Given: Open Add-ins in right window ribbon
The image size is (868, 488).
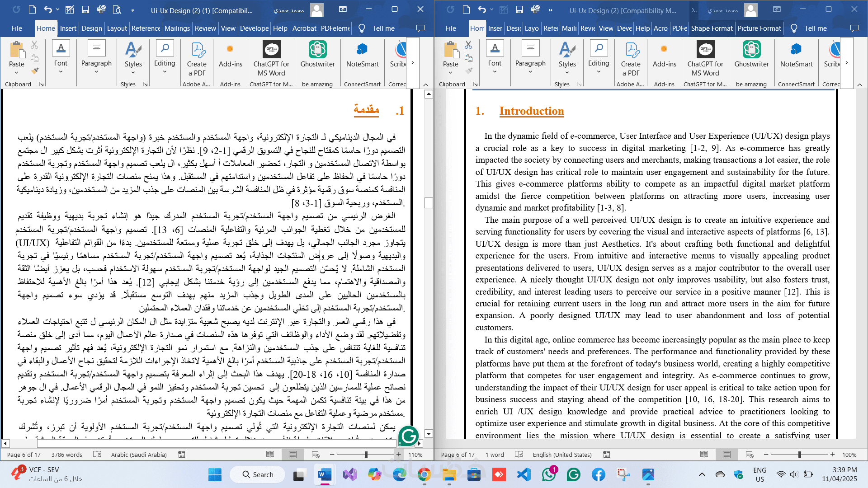Looking at the screenshot, I should click(x=664, y=56).
